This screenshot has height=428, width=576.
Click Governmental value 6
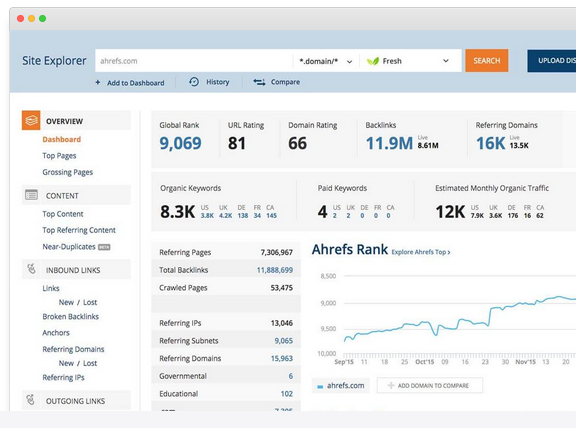coord(291,376)
